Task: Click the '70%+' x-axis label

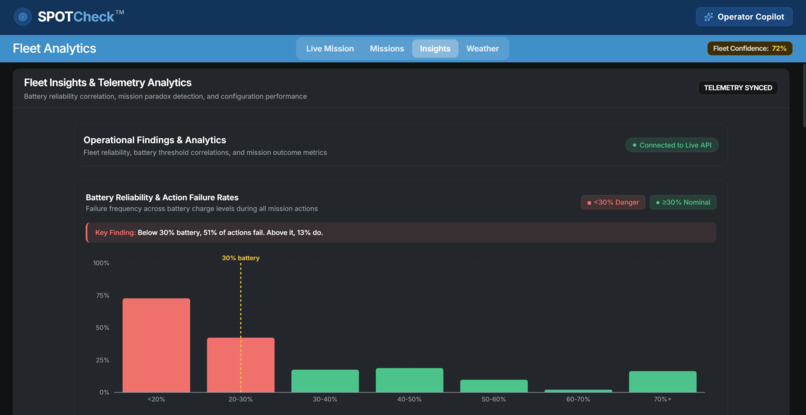Action: (663, 400)
